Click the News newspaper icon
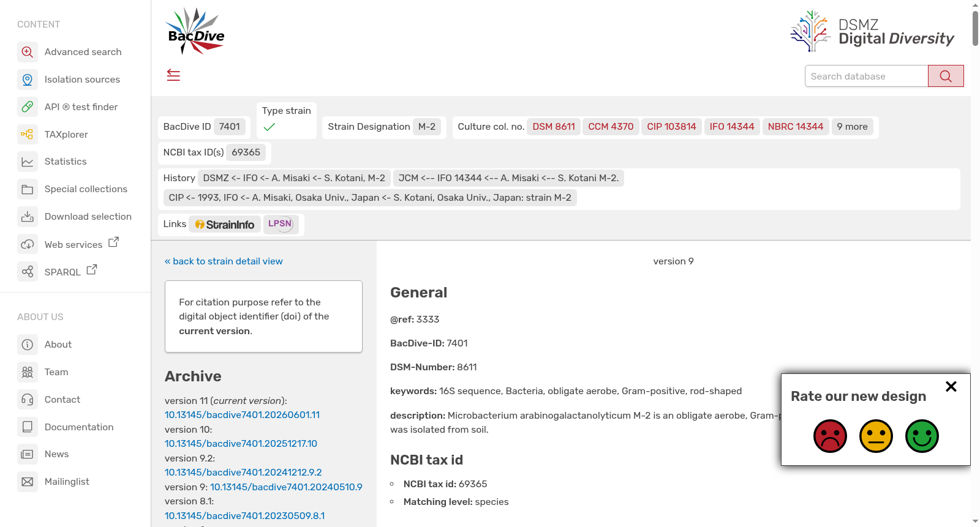Screen dimensions: 980x527 (x=28, y=454)
